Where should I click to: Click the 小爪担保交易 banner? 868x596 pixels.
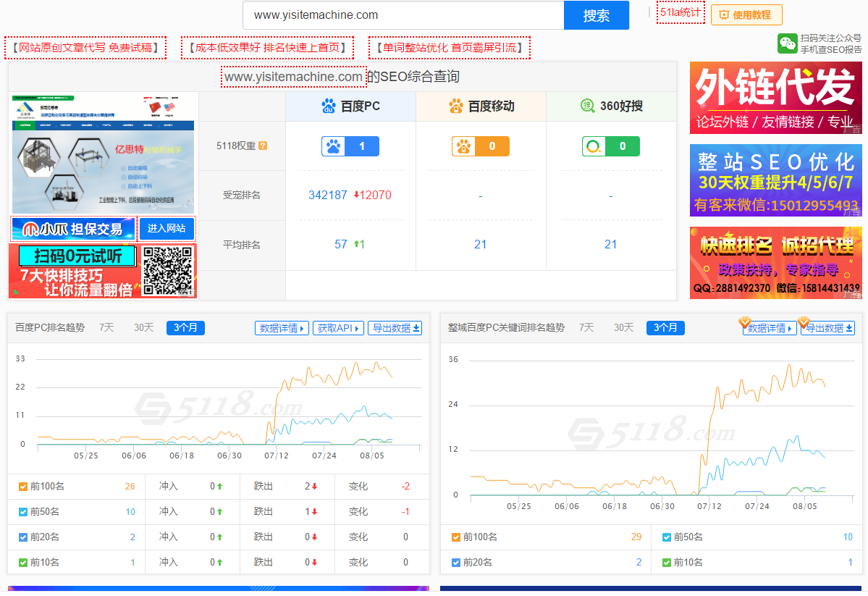pyautogui.click(x=73, y=229)
